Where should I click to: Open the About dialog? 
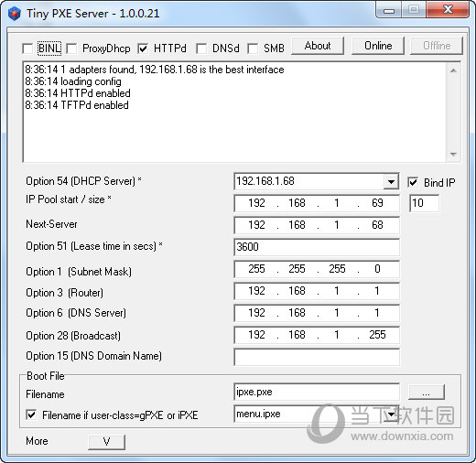click(318, 46)
